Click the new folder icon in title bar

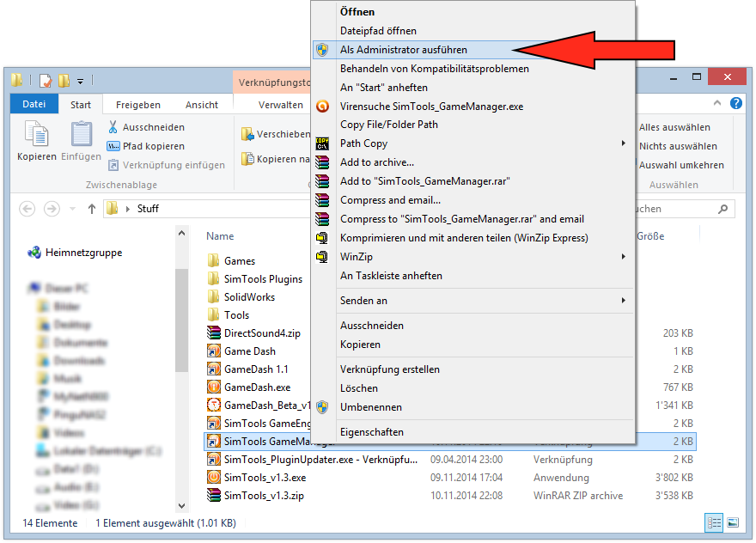(64, 80)
